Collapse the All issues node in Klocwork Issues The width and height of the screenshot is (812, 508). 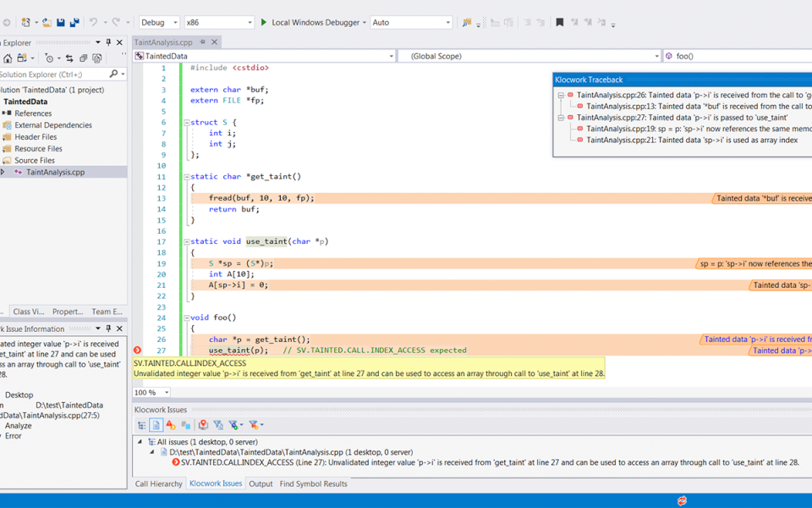(140, 441)
